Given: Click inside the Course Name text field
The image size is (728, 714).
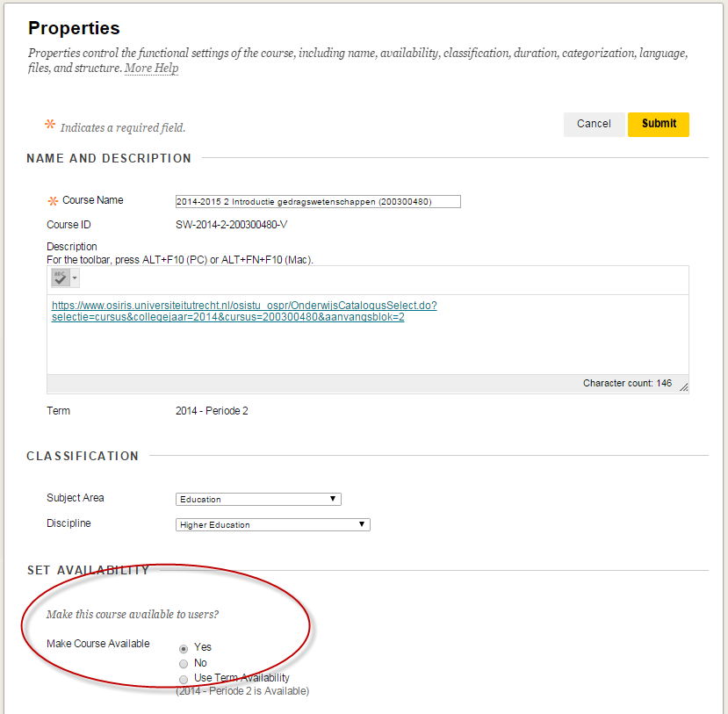Looking at the screenshot, I should 318,201.
